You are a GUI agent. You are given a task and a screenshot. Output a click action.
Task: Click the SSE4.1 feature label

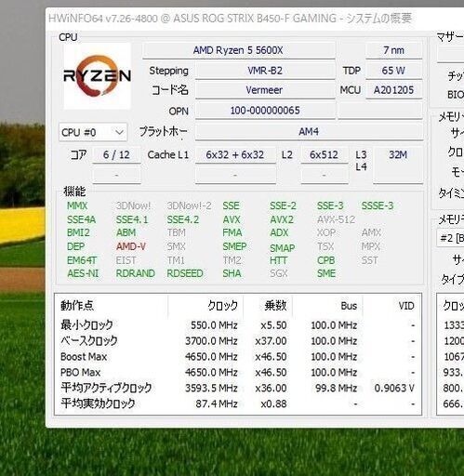point(132,219)
